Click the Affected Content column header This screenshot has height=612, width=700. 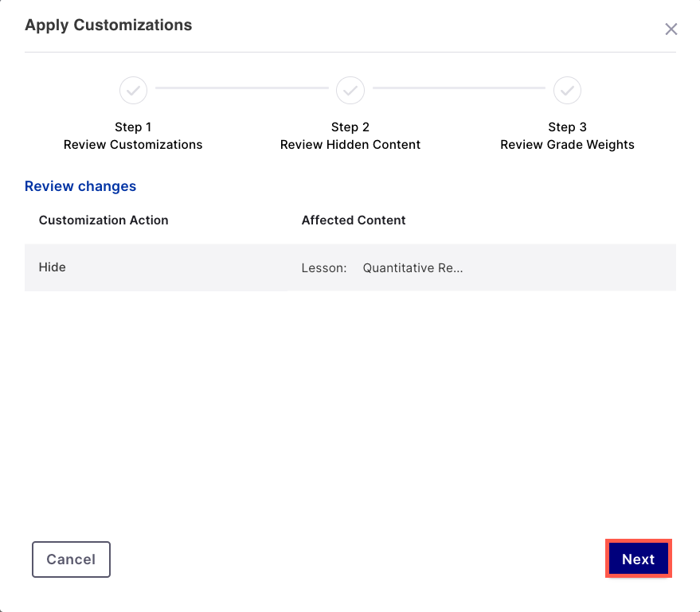(354, 220)
